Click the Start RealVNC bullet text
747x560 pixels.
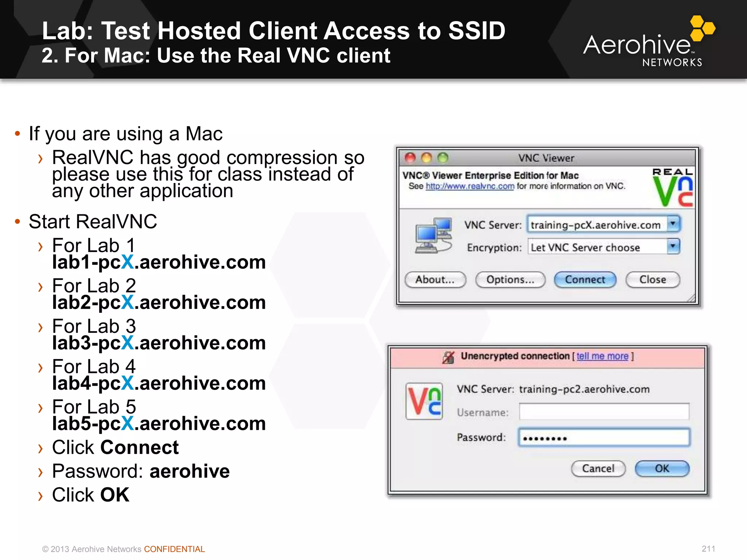click(93, 222)
